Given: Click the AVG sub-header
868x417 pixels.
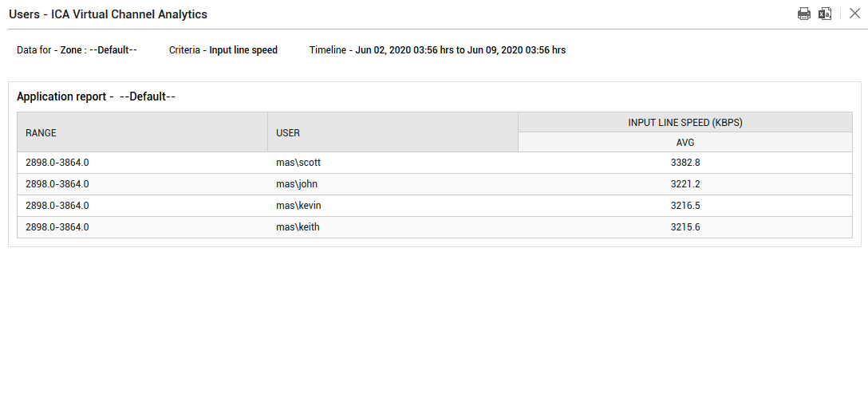Looking at the screenshot, I should tap(685, 143).
